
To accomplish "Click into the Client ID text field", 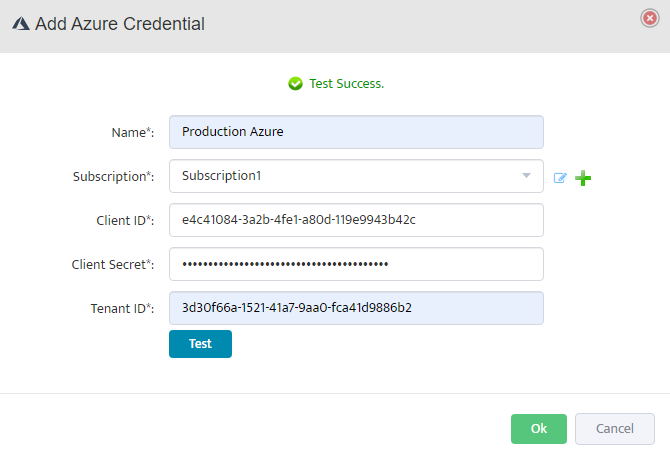I will [356, 220].
